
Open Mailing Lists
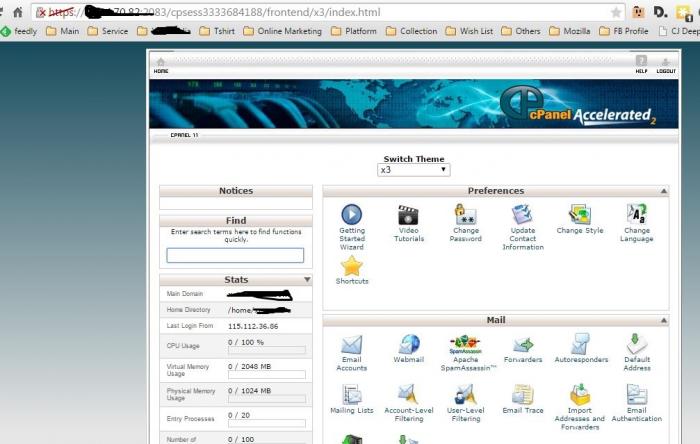352,399
